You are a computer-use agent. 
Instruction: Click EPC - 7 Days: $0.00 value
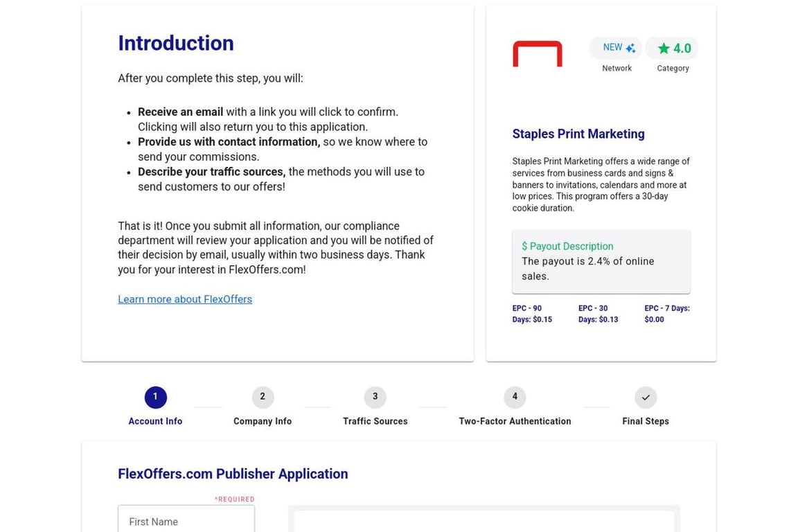point(667,314)
